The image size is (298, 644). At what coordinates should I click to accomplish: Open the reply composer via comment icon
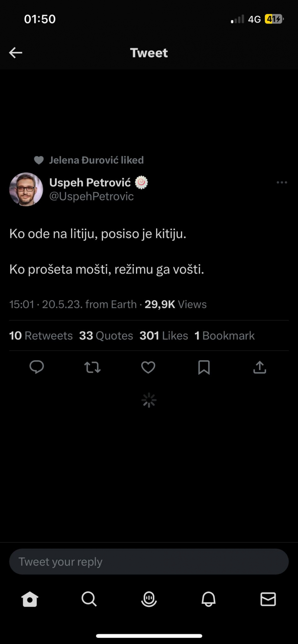(x=36, y=367)
